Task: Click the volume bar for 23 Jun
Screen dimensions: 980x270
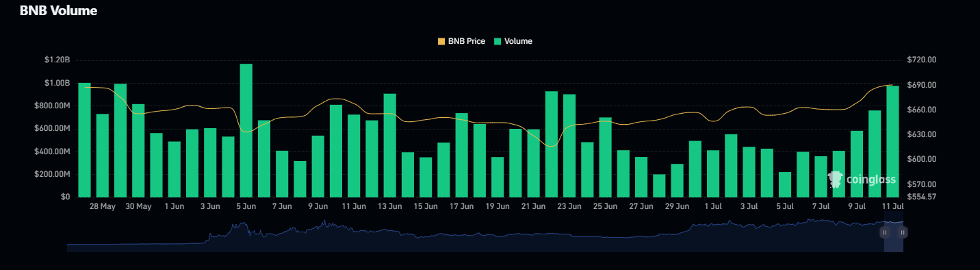Action: [569, 146]
